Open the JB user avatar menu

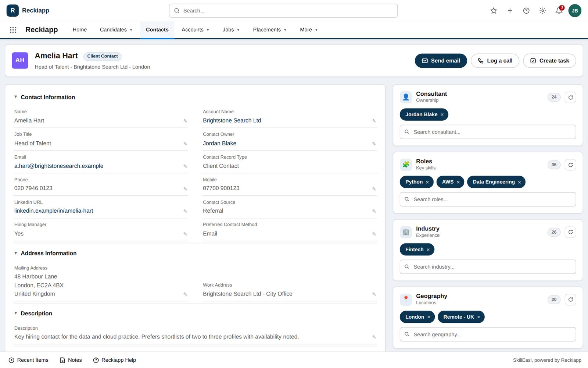[x=575, y=11]
